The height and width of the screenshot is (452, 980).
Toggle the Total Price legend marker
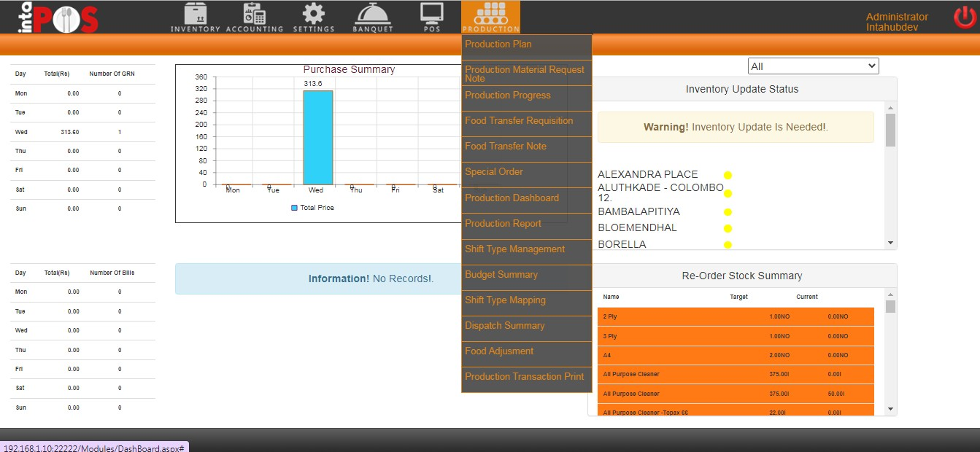[295, 208]
